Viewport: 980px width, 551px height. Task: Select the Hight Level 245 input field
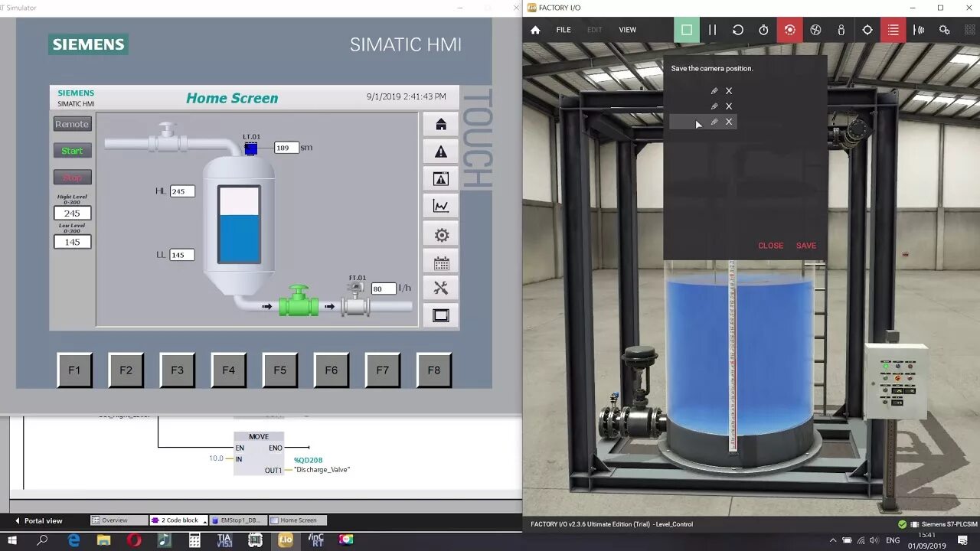click(x=72, y=214)
